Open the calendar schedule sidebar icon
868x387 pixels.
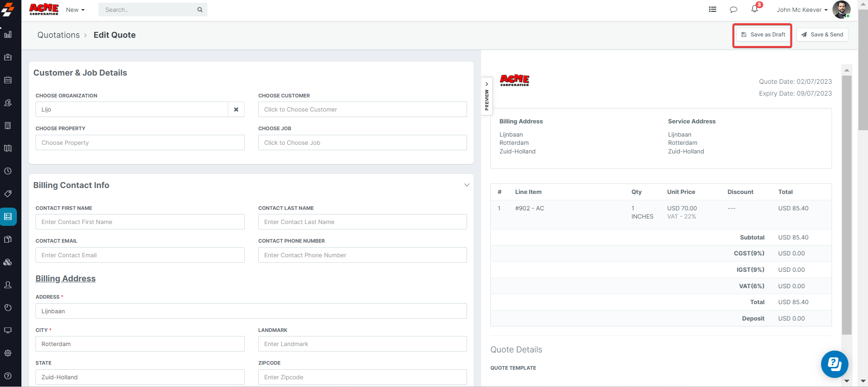(8, 80)
